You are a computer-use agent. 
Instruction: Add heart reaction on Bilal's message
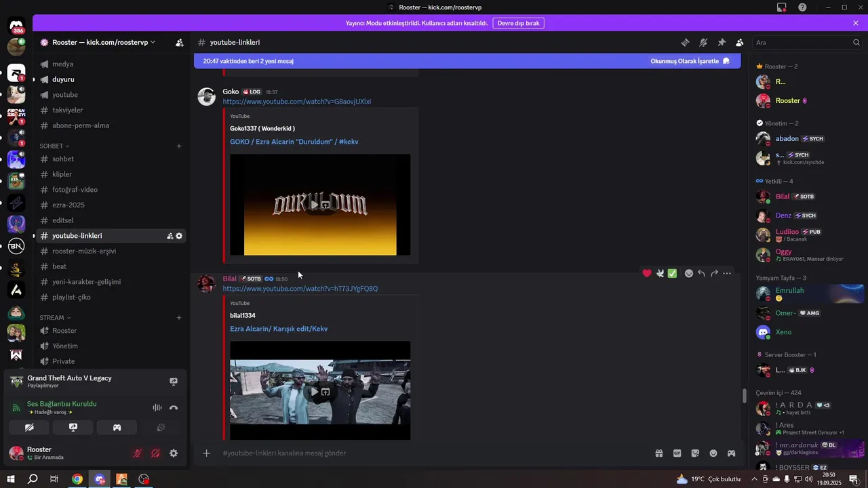(x=647, y=273)
